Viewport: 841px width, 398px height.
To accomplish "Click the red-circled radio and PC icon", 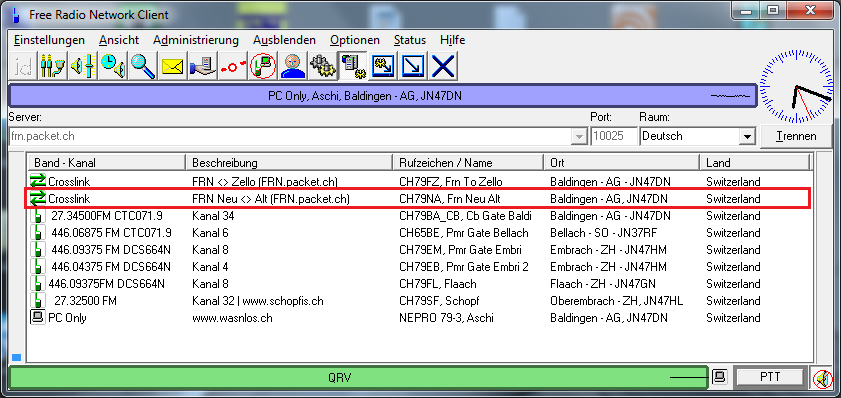I will (263, 66).
